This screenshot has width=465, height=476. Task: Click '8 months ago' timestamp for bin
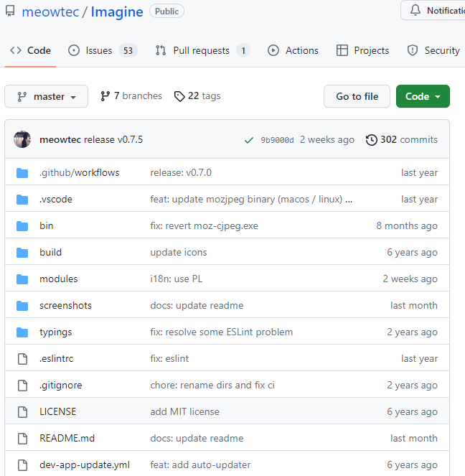click(x=407, y=226)
